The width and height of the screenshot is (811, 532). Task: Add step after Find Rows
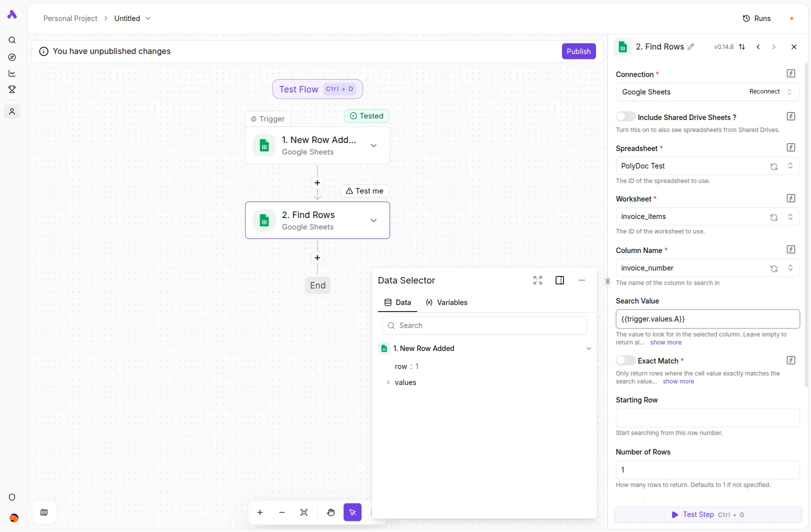pos(317,258)
